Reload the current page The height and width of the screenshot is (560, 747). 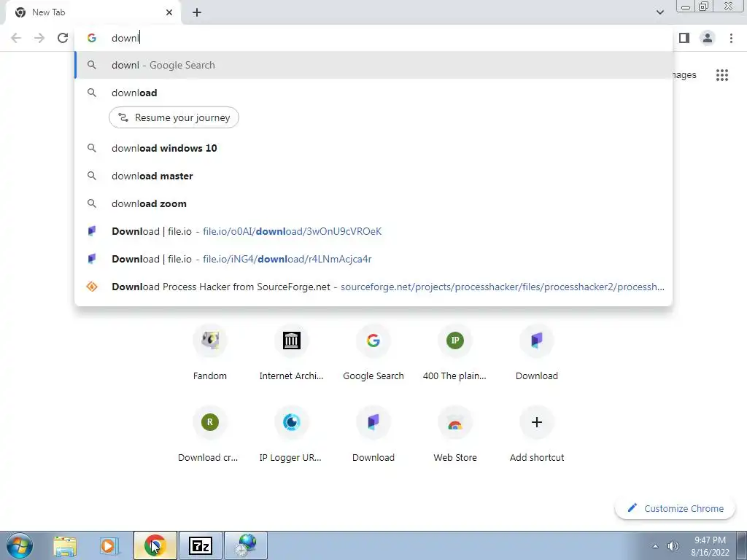click(63, 38)
